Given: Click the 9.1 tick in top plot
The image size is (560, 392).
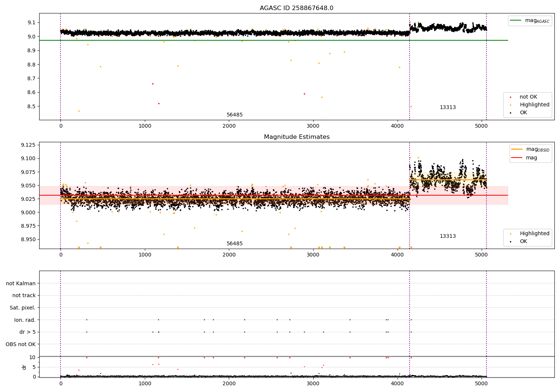Looking at the screenshot, I should tap(32, 23).
